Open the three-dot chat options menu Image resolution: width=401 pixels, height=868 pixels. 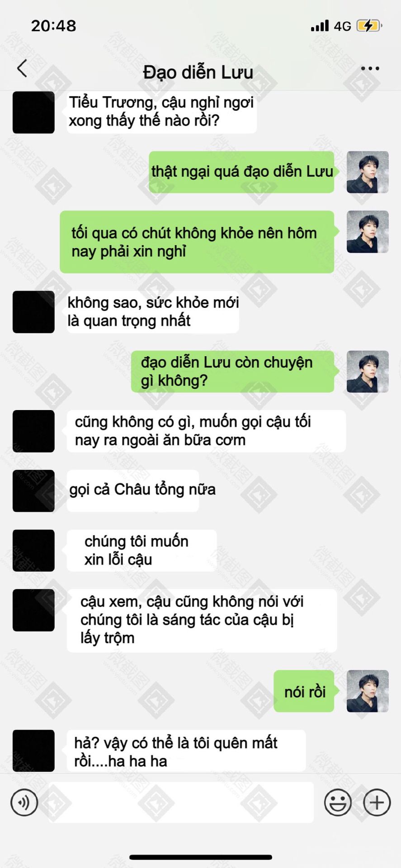[370, 69]
